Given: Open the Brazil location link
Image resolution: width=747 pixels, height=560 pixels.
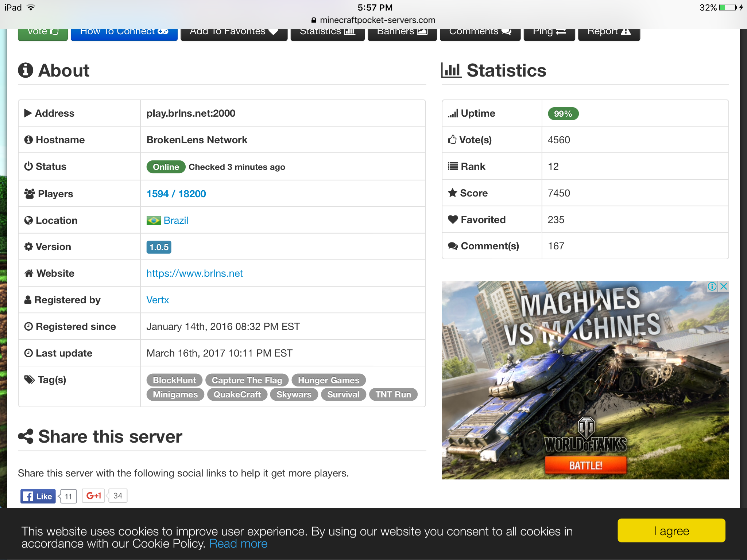Looking at the screenshot, I should point(176,220).
